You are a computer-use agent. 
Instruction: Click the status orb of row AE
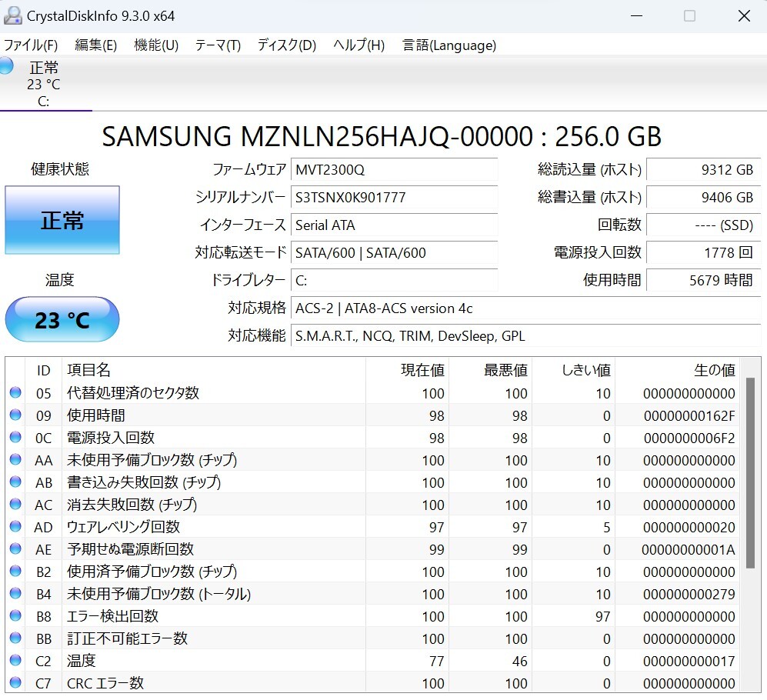(15, 548)
